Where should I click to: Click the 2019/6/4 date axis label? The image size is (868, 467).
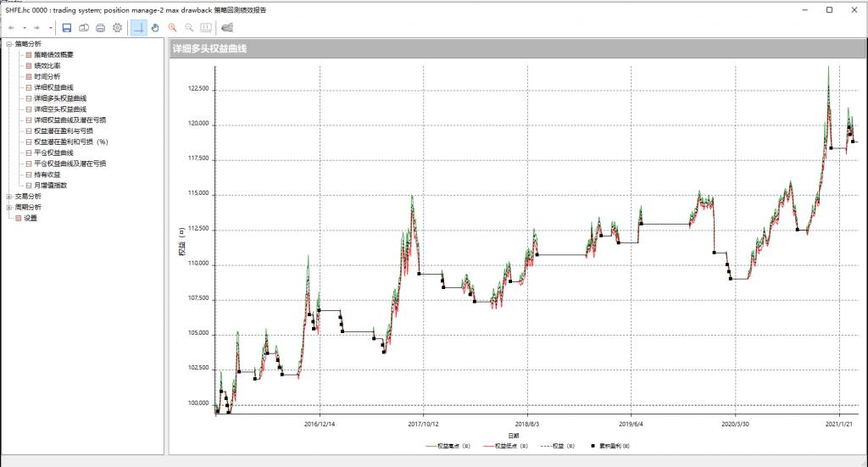pos(631,425)
